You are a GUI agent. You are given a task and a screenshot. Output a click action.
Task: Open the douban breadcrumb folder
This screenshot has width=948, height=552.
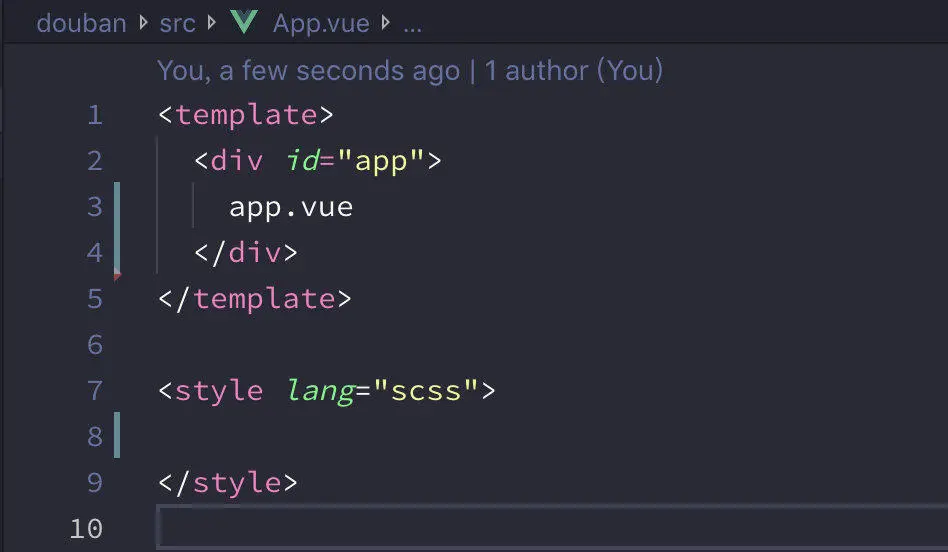(81, 24)
